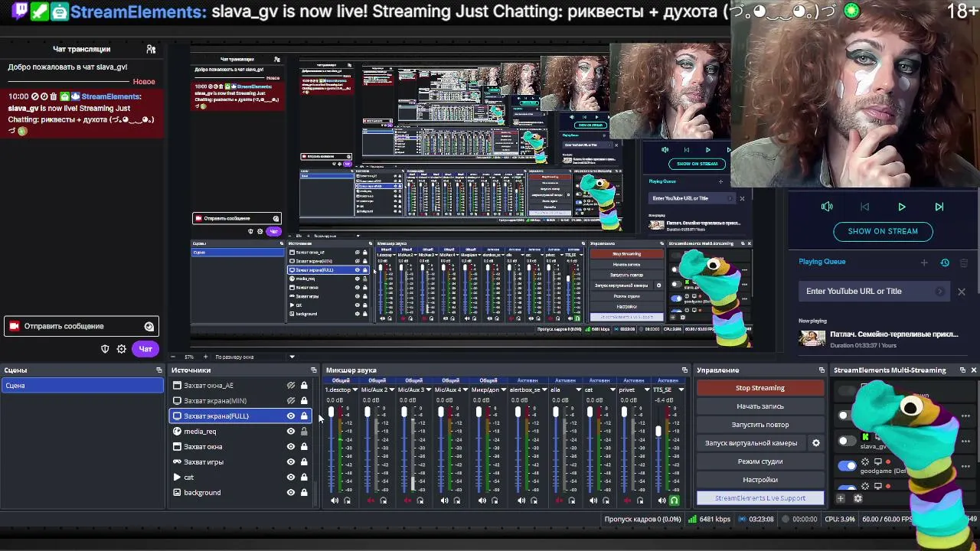Click the SHOW ON STREAM button
Screen dimensions: 980x551
coord(883,231)
